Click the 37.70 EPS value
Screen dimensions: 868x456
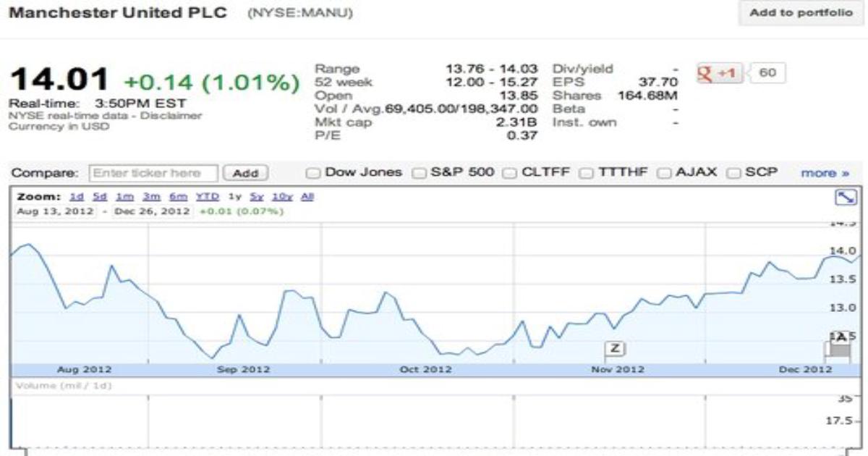coord(659,83)
